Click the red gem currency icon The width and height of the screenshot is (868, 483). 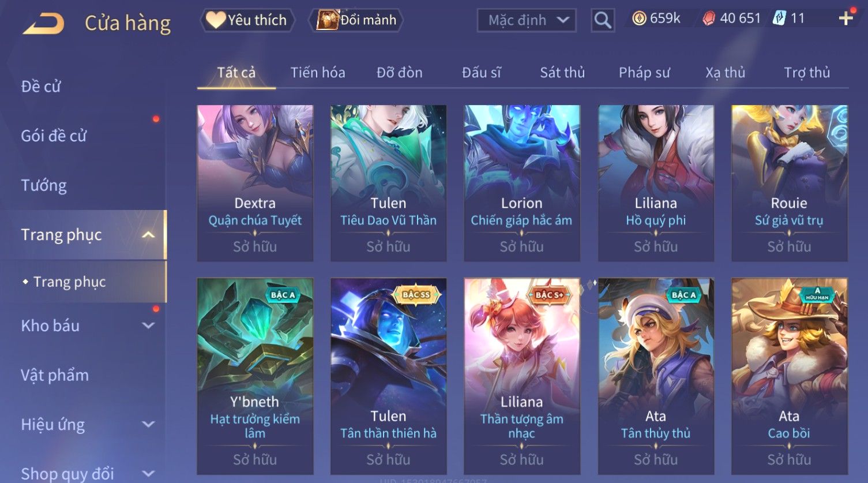pyautogui.click(x=709, y=18)
